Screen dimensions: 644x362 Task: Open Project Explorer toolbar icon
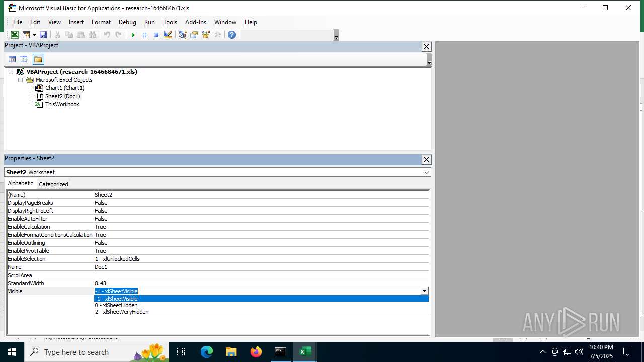click(182, 35)
